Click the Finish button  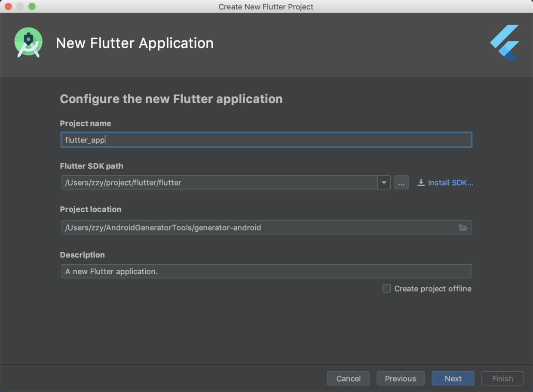(502, 378)
